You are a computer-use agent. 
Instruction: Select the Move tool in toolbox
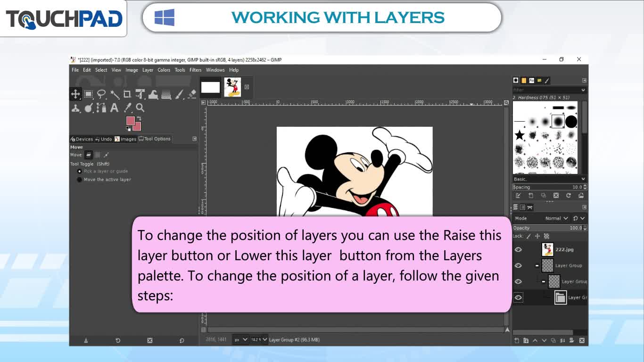click(x=75, y=94)
